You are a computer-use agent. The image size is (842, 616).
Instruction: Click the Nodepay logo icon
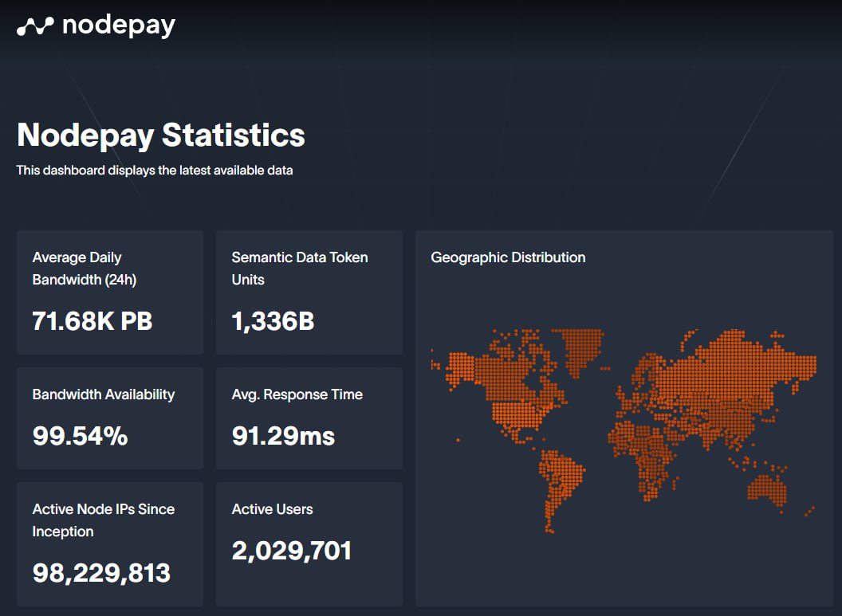tap(35, 27)
